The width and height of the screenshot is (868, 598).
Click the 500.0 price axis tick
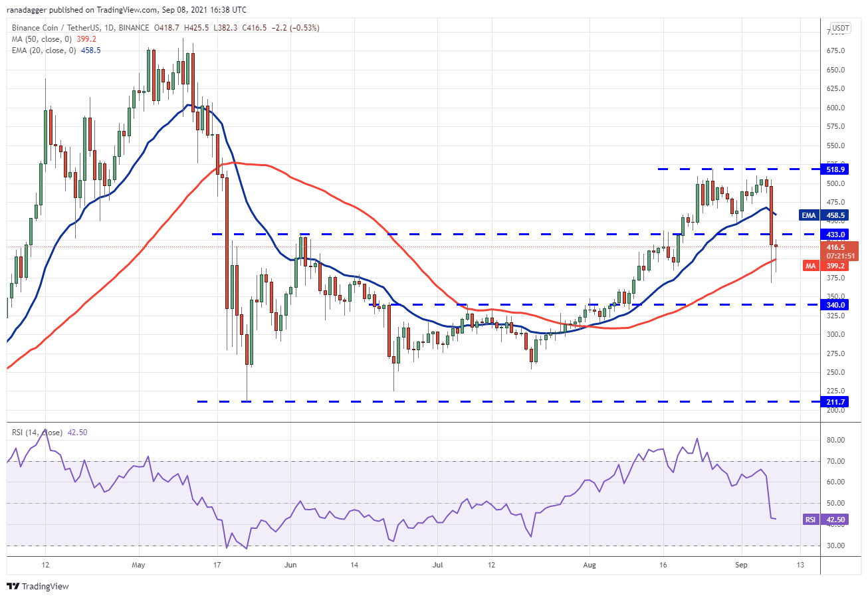[836, 183]
